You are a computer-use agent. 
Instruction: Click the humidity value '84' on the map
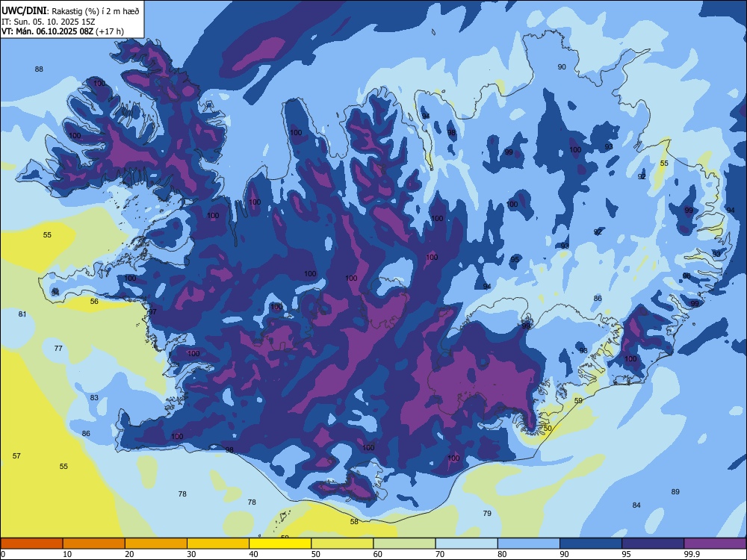pos(636,505)
